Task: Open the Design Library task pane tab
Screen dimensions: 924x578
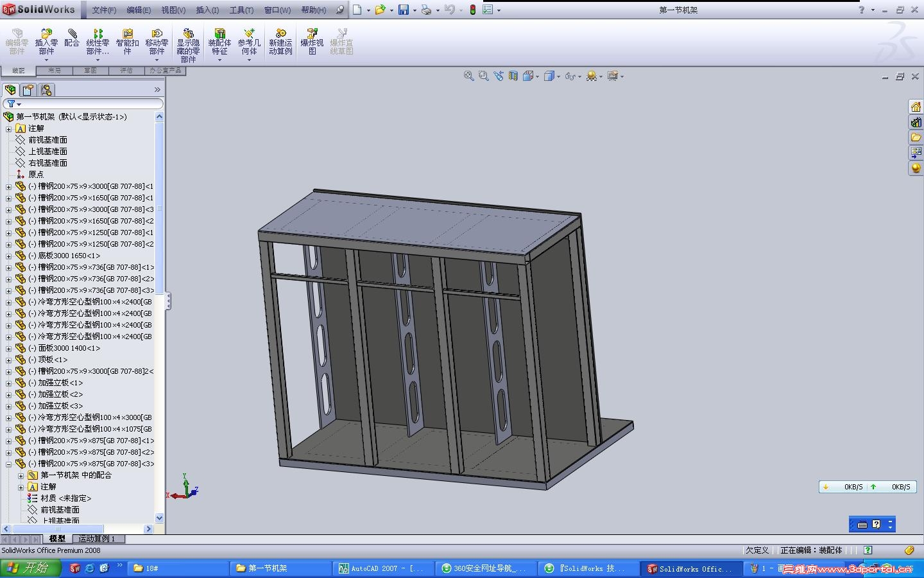Action: pyautogui.click(x=916, y=122)
